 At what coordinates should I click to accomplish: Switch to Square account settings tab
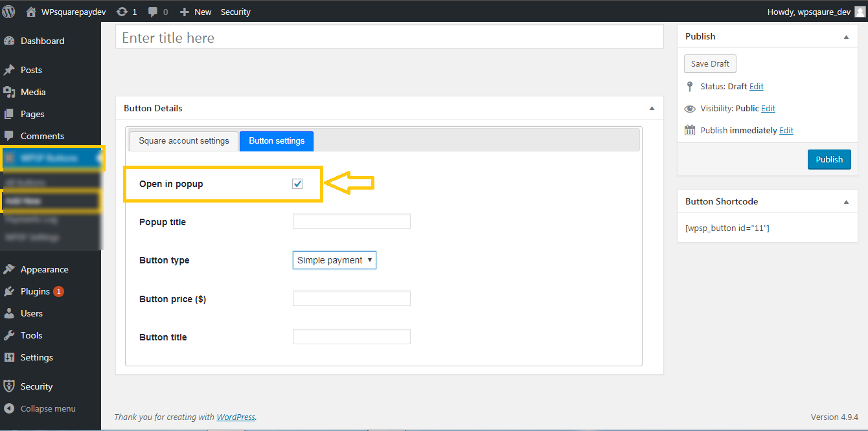pos(184,141)
